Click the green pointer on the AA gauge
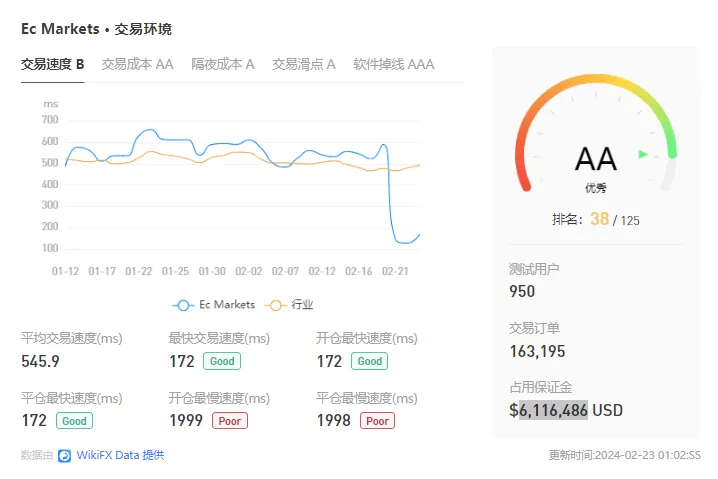The height and width of the screenshot is (479, 718). (x=643, y=154)
